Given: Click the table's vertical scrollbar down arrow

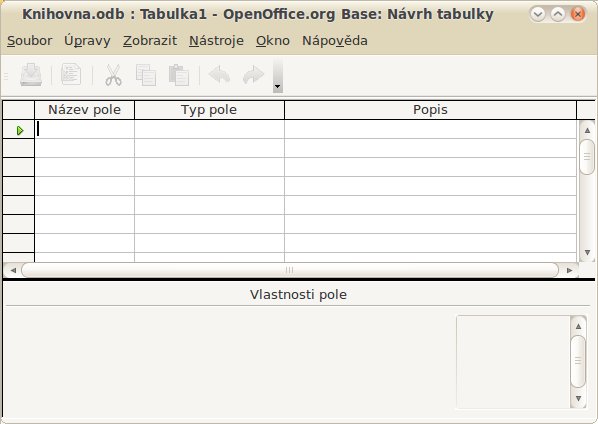Looking at the screenshot, I should click(x=587, y=252).
